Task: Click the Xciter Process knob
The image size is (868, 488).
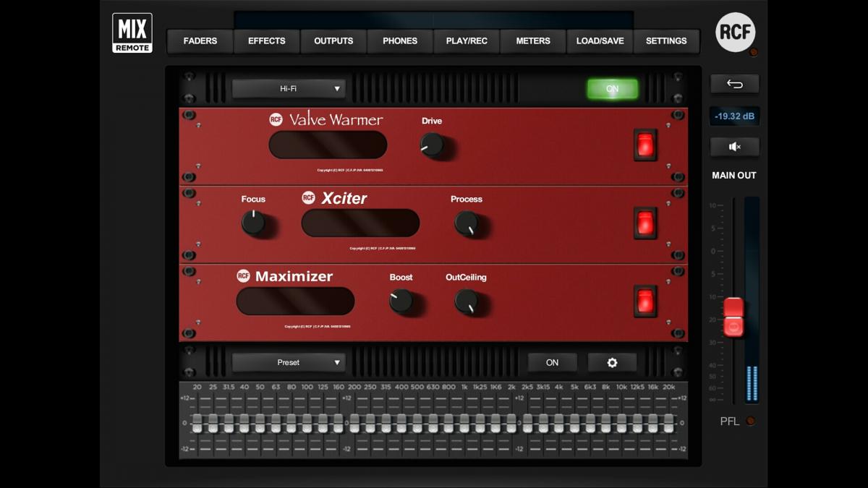Action: (x=467, y=223)
